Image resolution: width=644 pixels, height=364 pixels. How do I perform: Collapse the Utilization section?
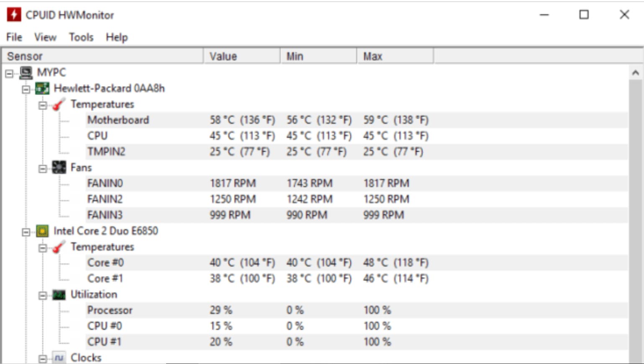click(43, 296)
